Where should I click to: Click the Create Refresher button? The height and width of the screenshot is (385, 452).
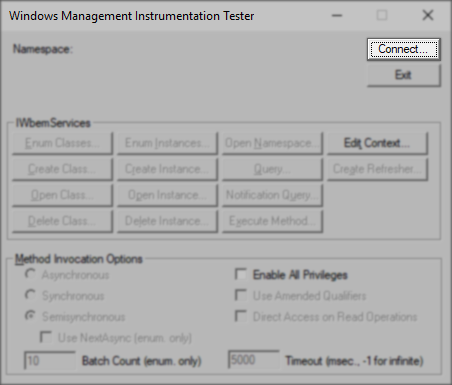click(x=377, y=169)
